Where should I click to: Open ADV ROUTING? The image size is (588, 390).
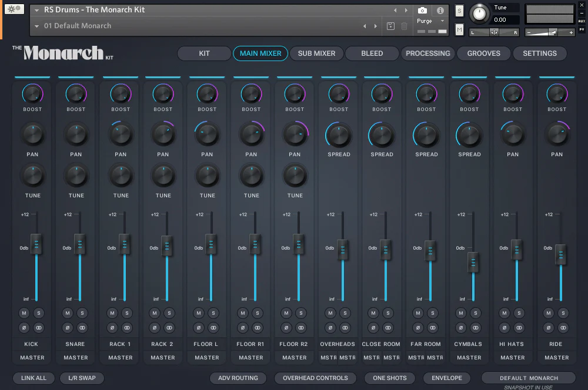point(238,378)
